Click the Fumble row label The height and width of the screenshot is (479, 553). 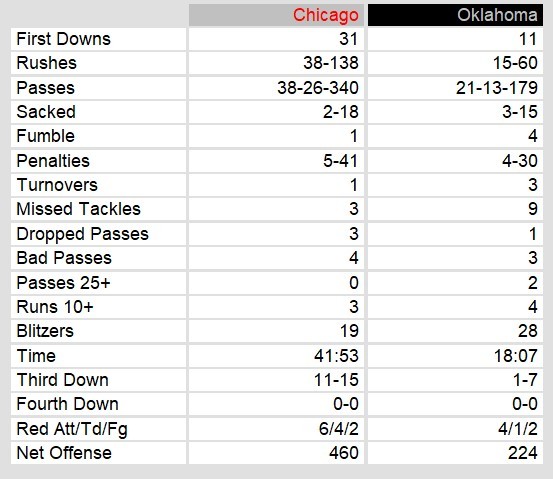pos(45,136)
